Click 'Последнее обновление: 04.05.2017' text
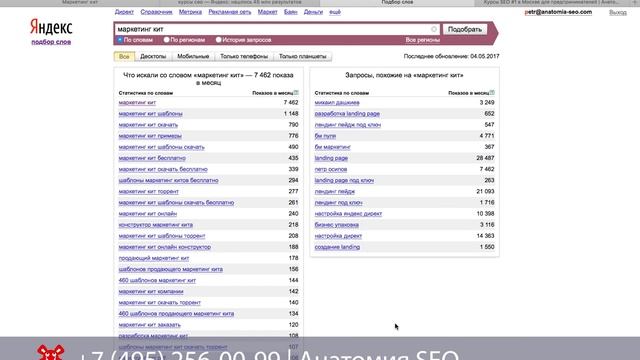The image size is (640, 360). point(451,56)
